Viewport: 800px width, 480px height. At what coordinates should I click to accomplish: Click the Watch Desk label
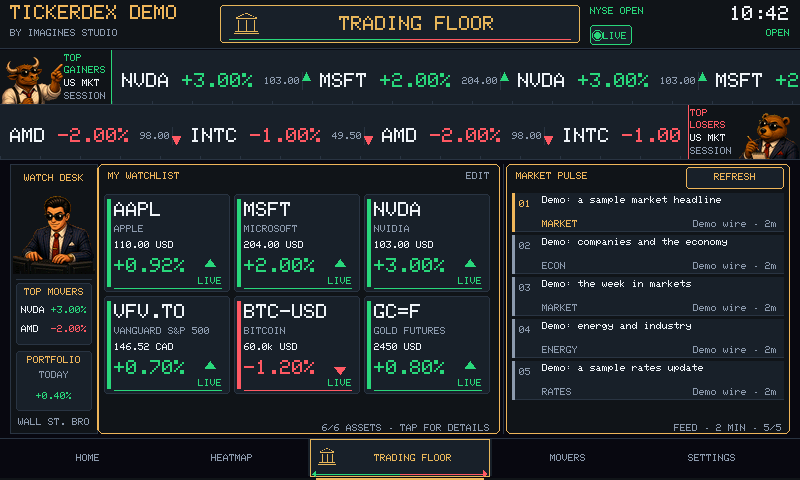pos(54,178)
